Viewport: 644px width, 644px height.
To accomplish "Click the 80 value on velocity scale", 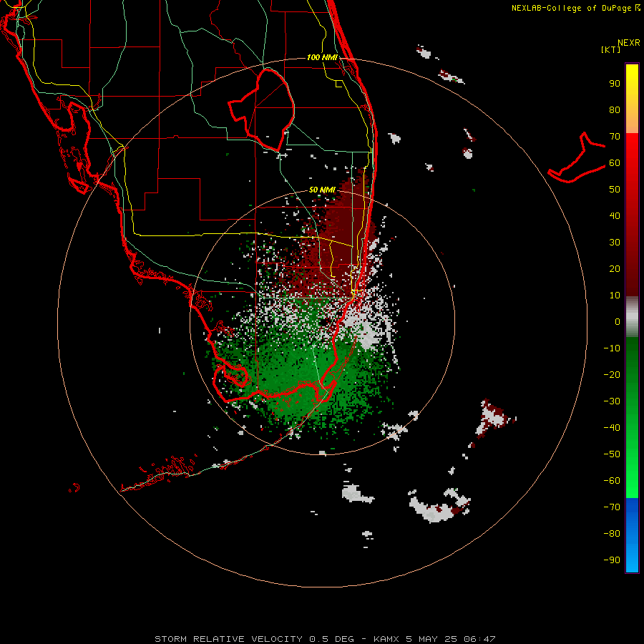I will 615,110.
